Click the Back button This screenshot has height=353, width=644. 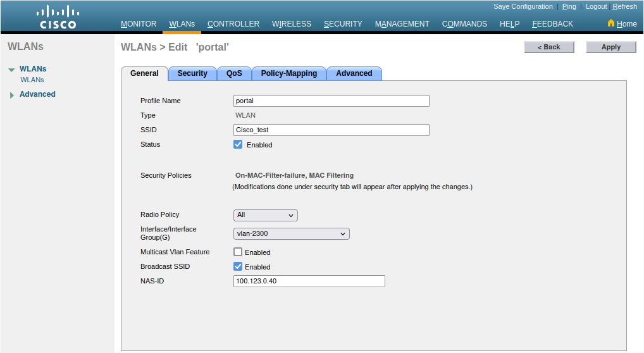548,47
